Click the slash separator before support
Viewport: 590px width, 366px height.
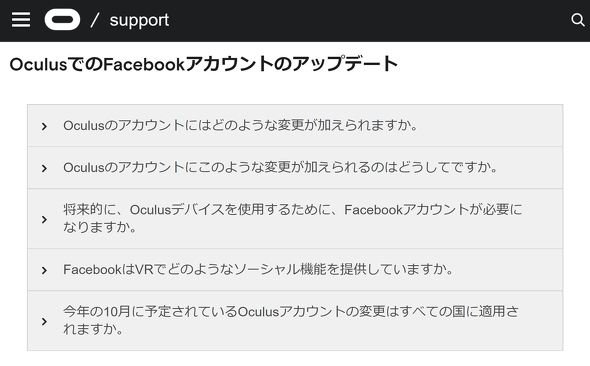point(95,20)
